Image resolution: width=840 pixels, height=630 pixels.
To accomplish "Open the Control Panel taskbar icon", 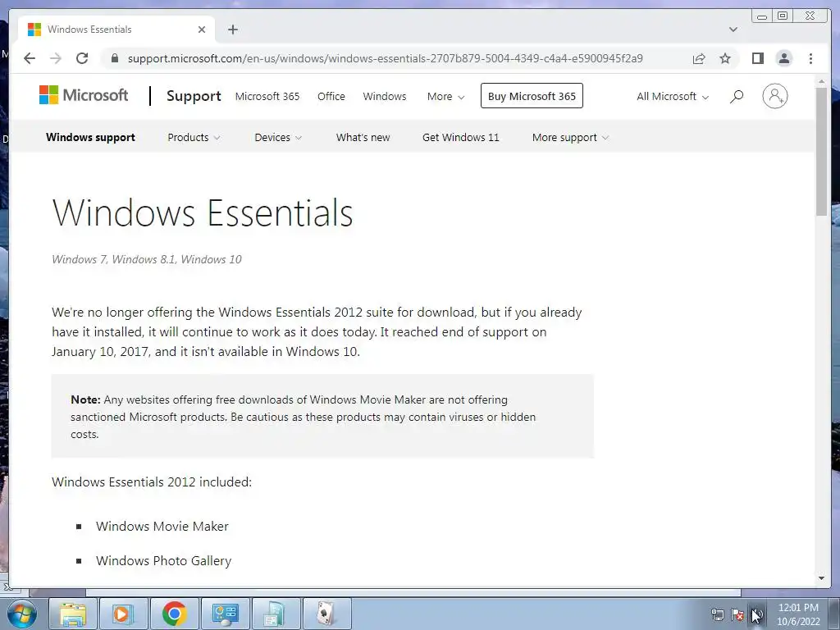I will click(x=225, y=614).
